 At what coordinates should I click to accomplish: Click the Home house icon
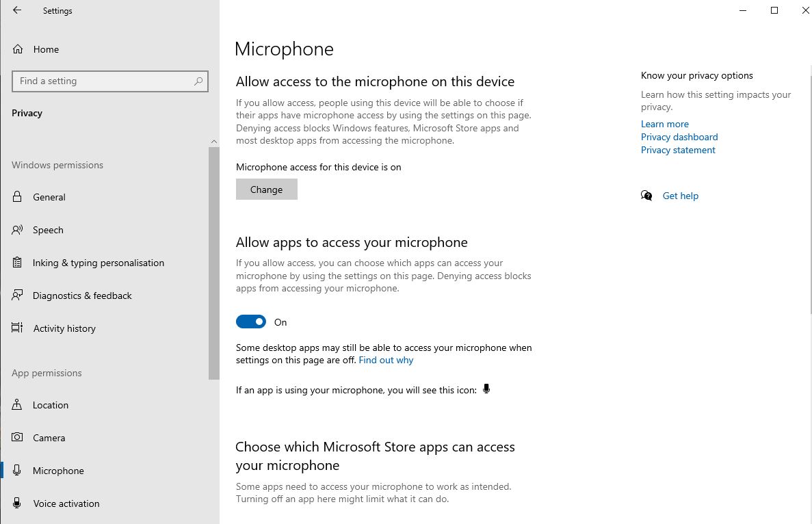(x=18, y=49)
